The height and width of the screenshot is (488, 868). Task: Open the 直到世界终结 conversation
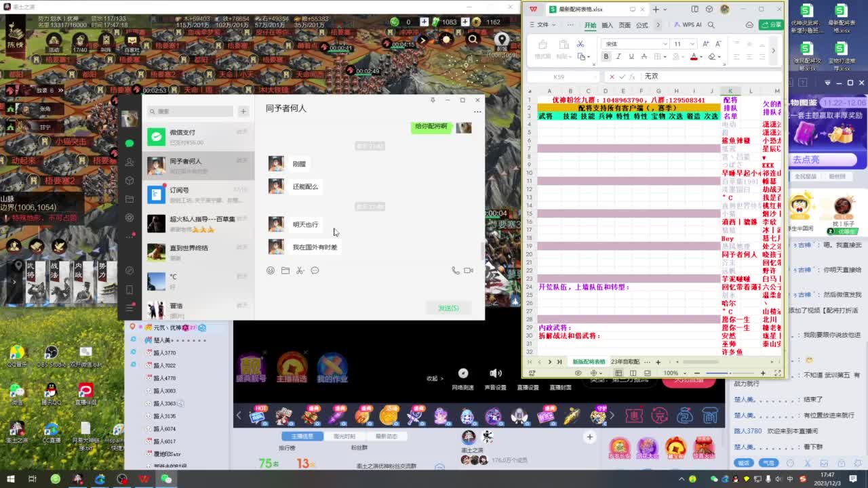point(199,252)
